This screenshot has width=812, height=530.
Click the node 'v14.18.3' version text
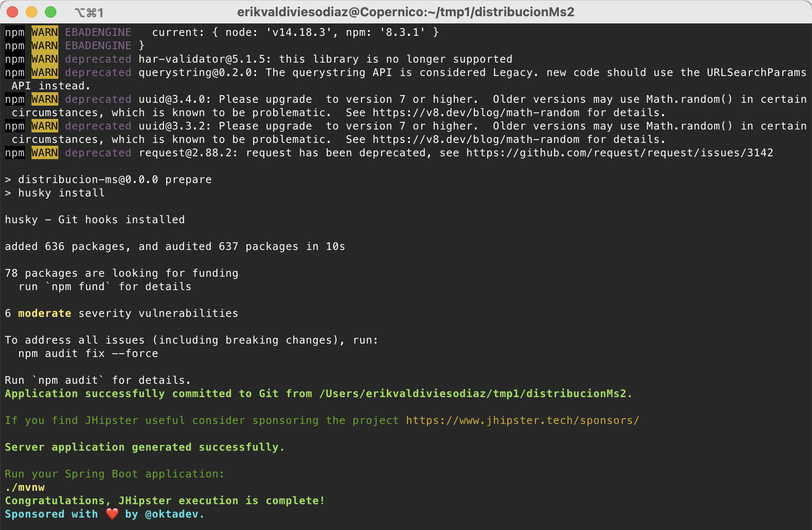coord(299,32)
